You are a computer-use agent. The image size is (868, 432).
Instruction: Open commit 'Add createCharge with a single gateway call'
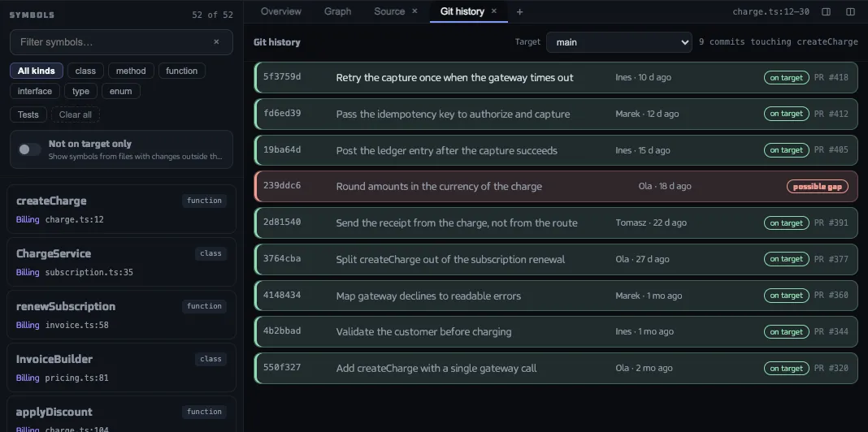pos(436,369)
